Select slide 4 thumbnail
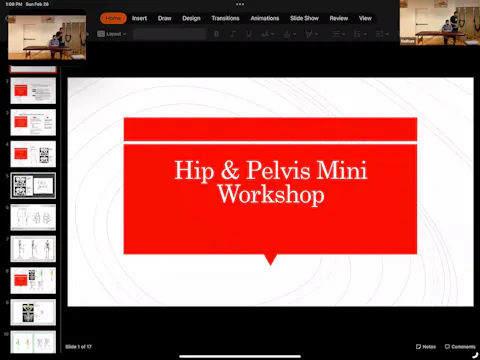Image resolution: width=480 pixels, height=360 pixels. (x=33, y=154)
